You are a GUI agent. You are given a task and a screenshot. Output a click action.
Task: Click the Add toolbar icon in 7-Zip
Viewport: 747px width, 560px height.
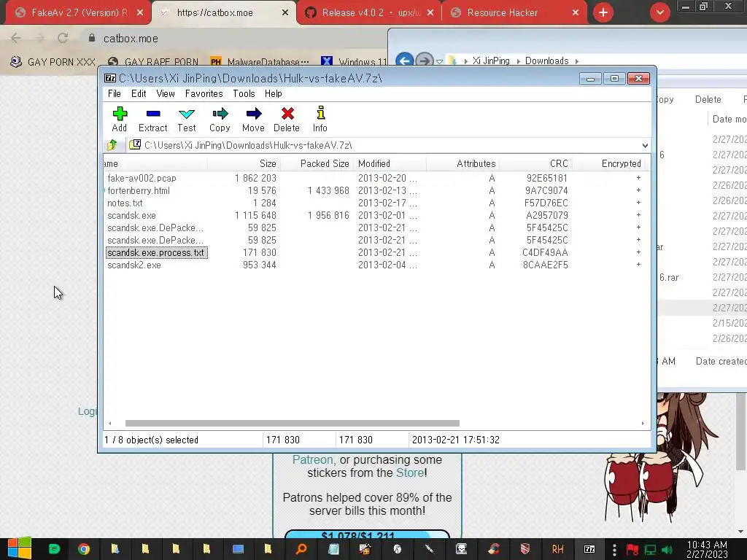(x=120, y=119)
